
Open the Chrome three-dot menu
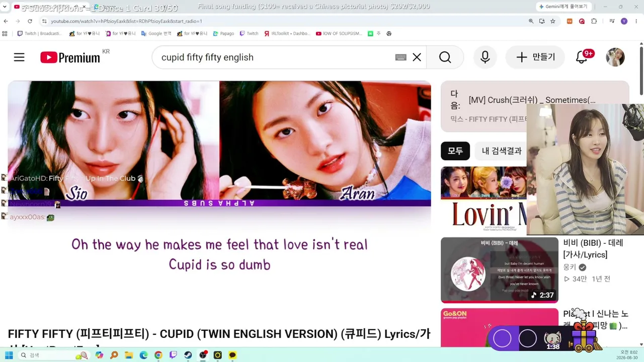pyautogui.click(x=636, y=21)
